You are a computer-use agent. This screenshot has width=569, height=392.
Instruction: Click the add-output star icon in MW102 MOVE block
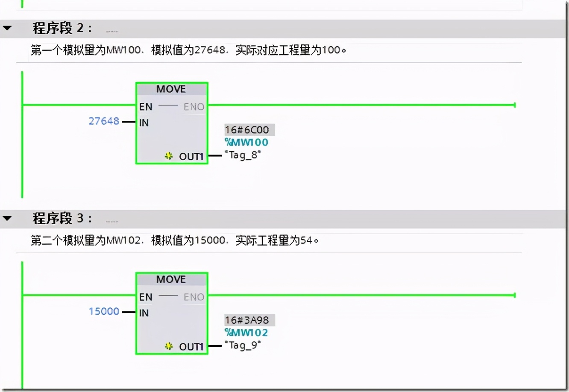point(169,346)
